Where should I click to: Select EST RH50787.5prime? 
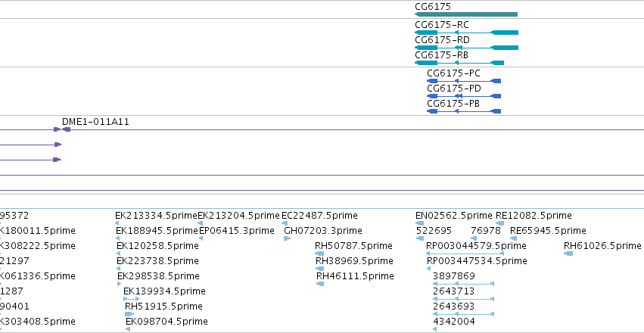tap(319, 254)
